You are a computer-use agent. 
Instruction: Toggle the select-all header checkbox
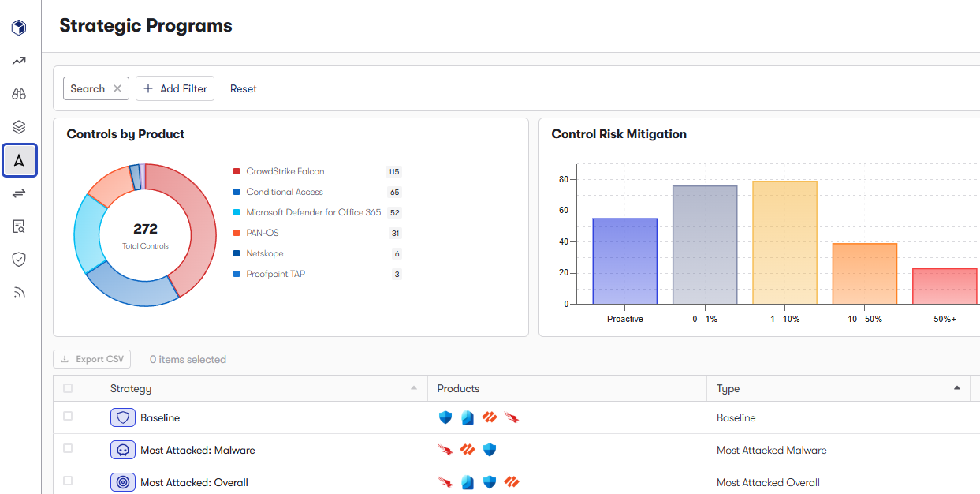tap(68, 388)
